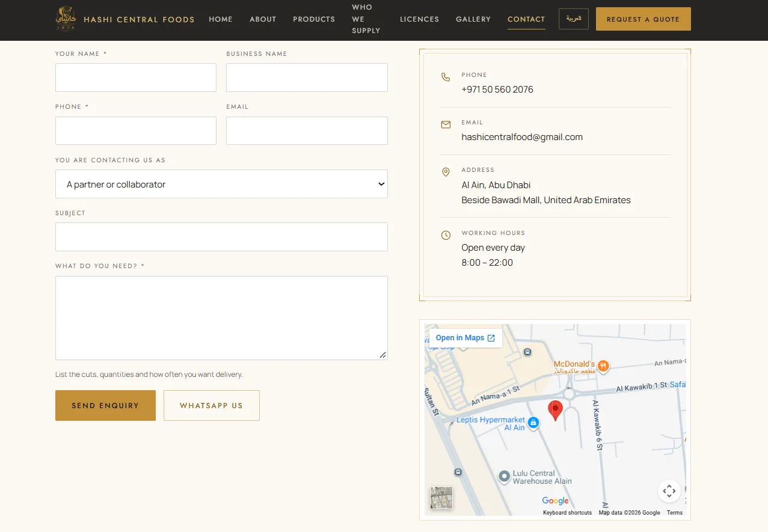The width and height of the screenshot is (768, 532).
Task: Open map Terms link
Action: pos(675,513)
